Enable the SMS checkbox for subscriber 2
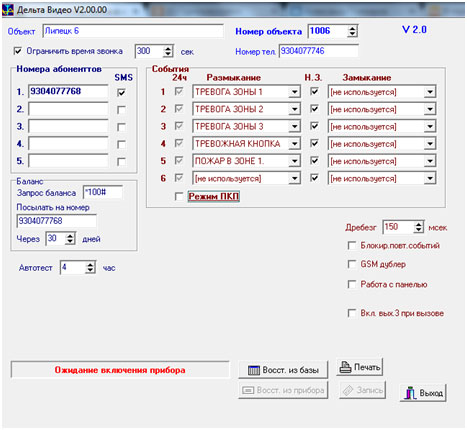This screenshot has height=430, width=467. (121, 110)
